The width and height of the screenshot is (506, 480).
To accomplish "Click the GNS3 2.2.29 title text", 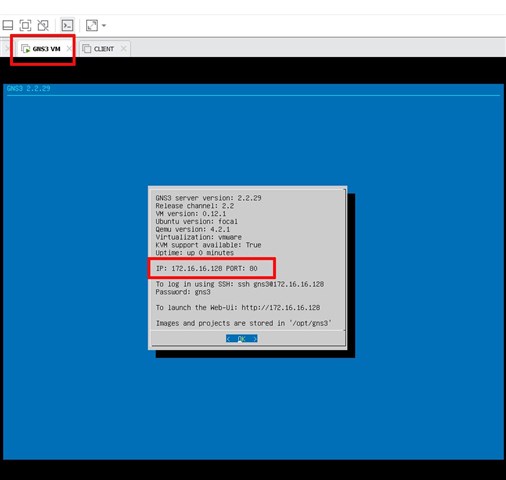I will pos(29,88).
